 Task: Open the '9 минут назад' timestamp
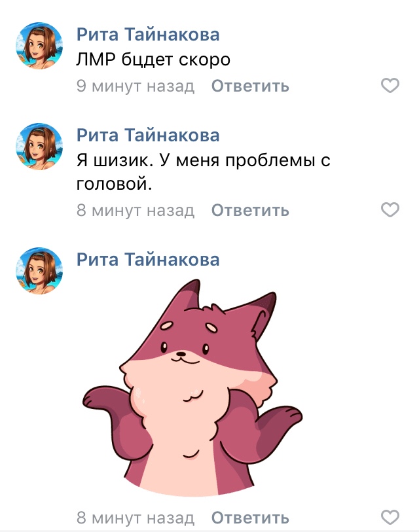coord(136,86)
